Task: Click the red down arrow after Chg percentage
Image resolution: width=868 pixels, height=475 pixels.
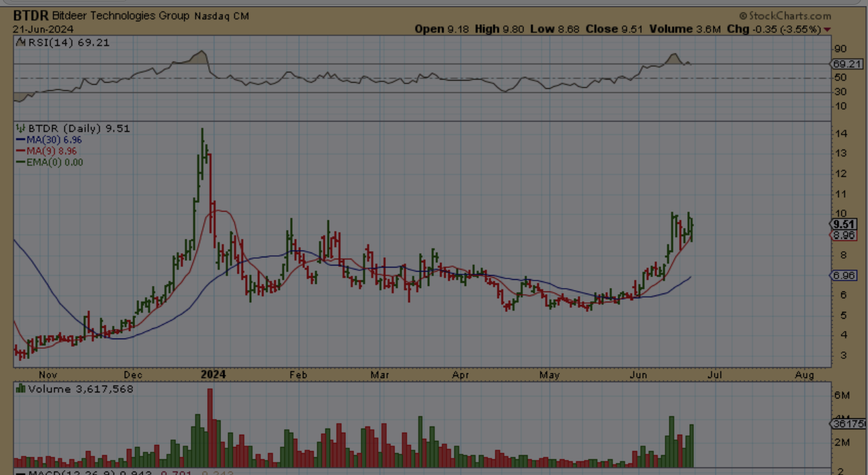Action: pyautogui.click(x=827, y=29)
